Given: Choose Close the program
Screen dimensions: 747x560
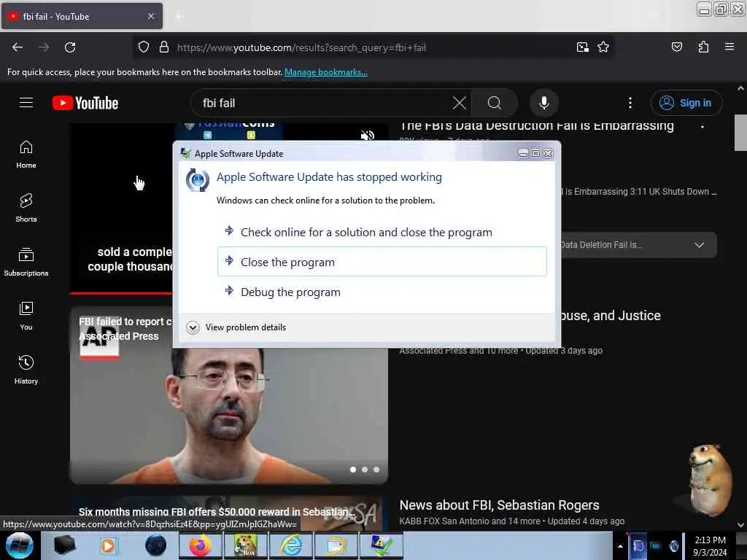Looking at the screenshot, I should (382, 262).
